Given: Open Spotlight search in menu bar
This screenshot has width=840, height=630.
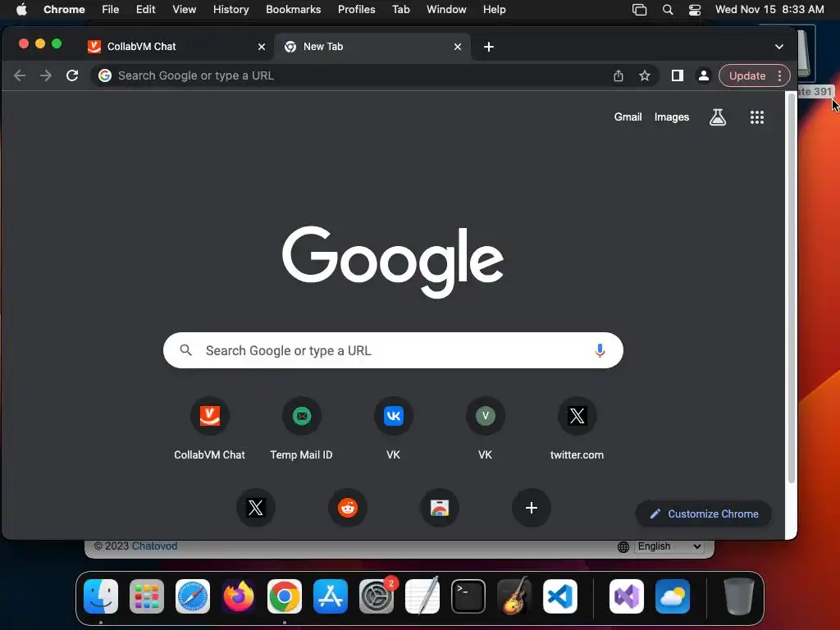Looking at the screenshot, I should coord(668,10).
